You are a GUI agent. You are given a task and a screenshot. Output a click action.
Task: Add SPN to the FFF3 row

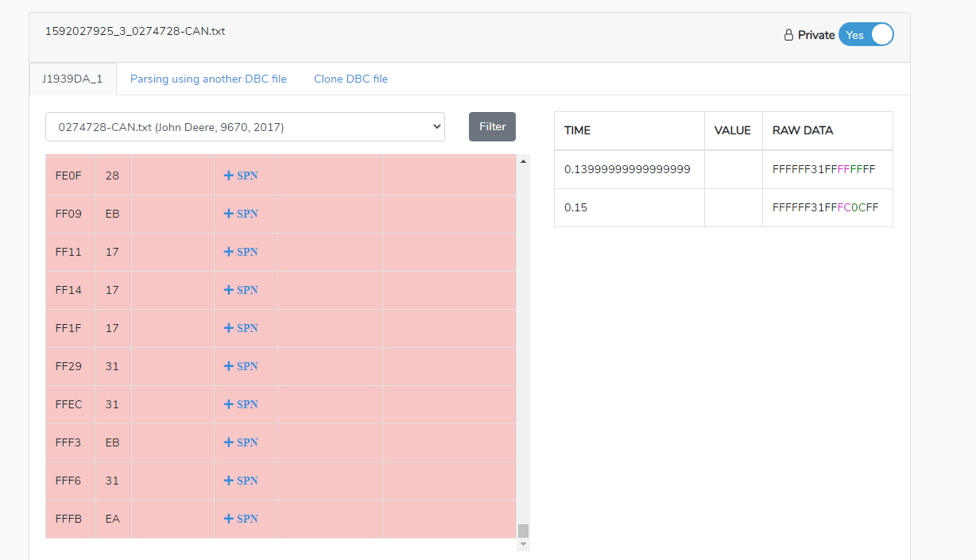(241, 442)
